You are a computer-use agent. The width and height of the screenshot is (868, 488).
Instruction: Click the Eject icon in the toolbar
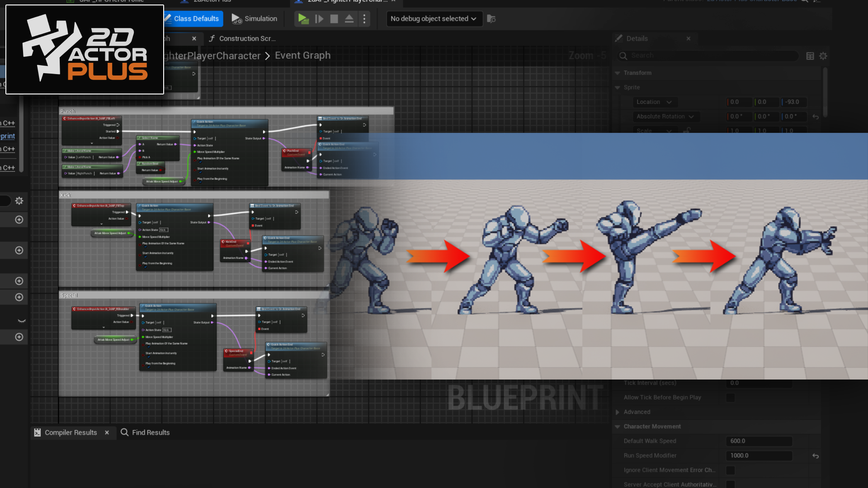click(349, 19)
